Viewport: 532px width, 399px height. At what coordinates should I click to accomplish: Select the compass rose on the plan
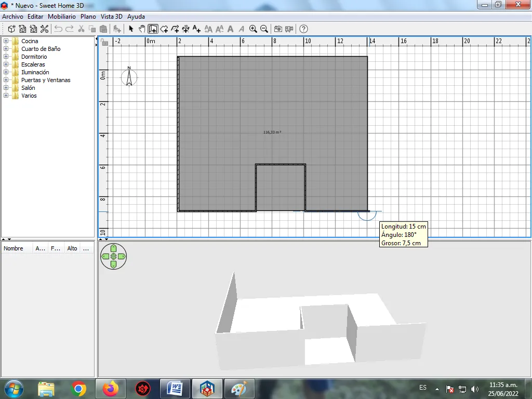[129, 77]
